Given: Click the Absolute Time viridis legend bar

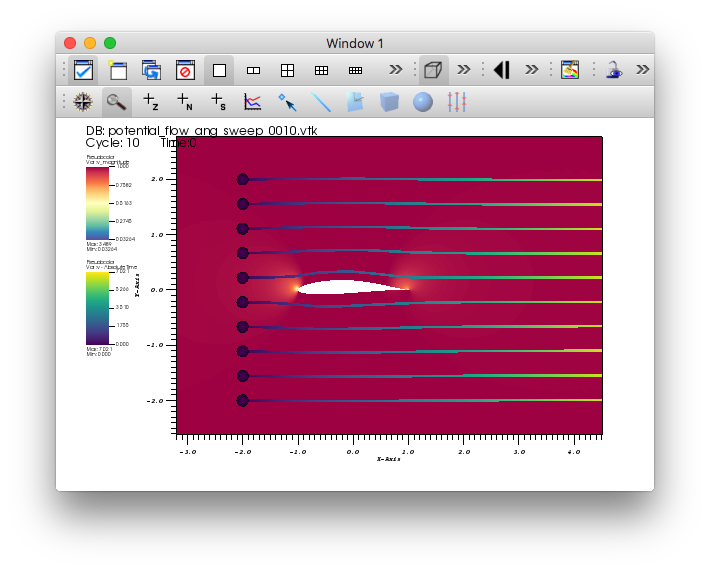Looking at the screenshot, I should pyautogui.click(x=97, y=308).
